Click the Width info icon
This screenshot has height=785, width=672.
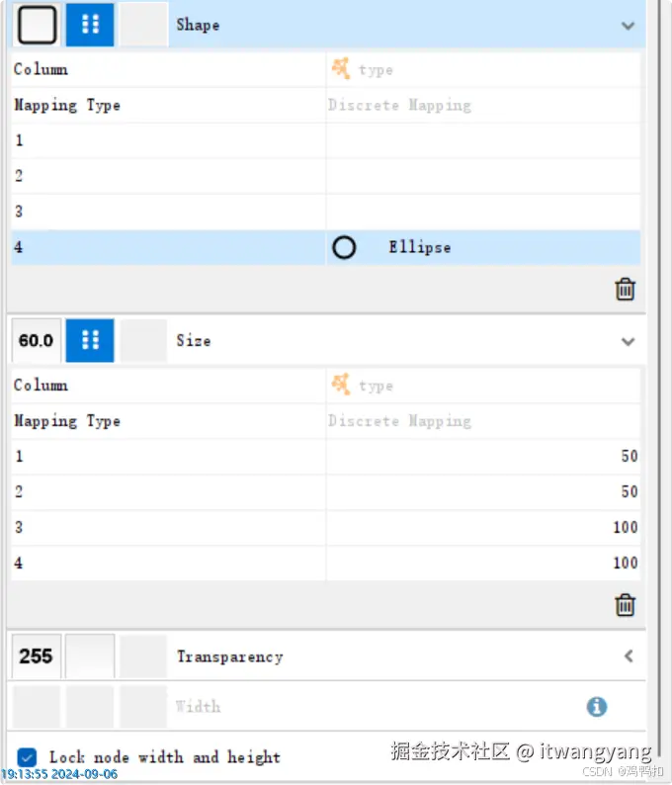click(x=596, y=706)
